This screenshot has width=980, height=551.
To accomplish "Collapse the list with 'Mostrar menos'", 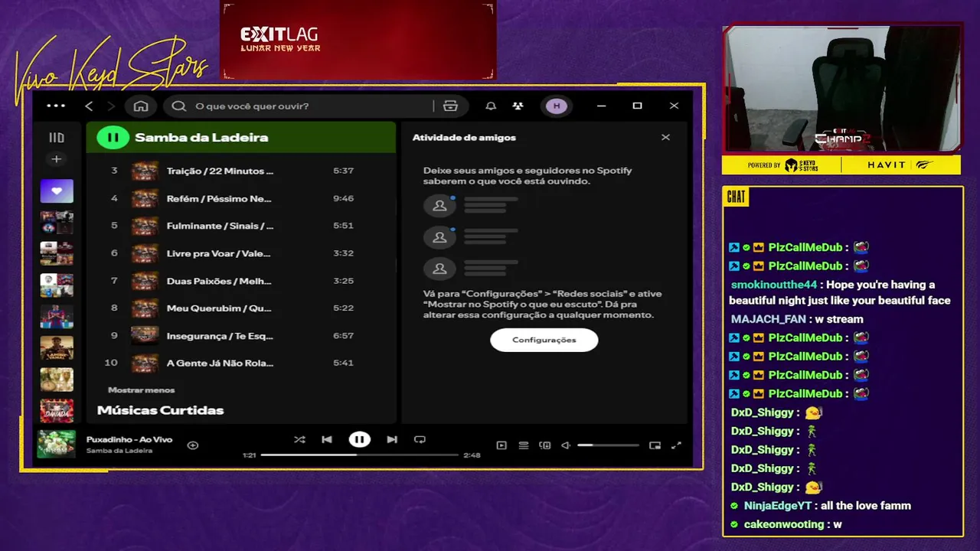I will click(142, 390).
